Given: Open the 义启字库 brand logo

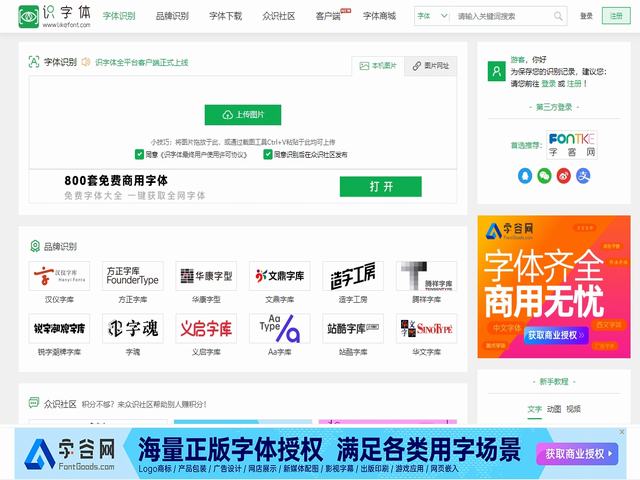Looking at the screenshot, I should tap(206, 328).
